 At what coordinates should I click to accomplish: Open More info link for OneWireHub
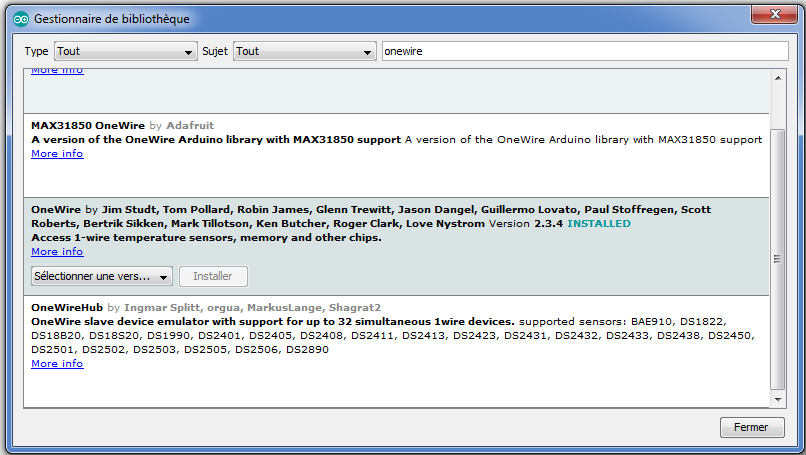(57, 364)
